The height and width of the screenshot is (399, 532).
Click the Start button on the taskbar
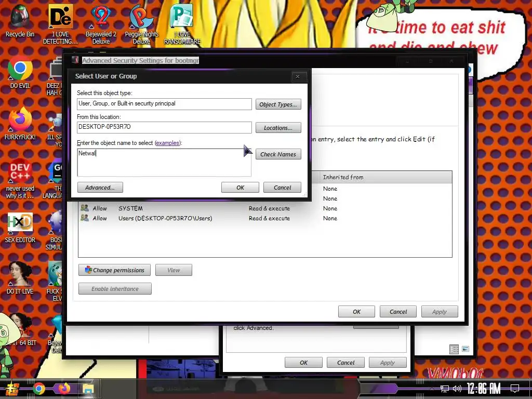12,389
